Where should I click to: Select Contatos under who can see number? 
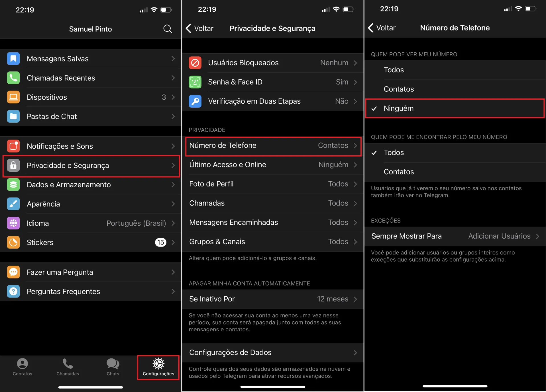click(x=455, y=89)
